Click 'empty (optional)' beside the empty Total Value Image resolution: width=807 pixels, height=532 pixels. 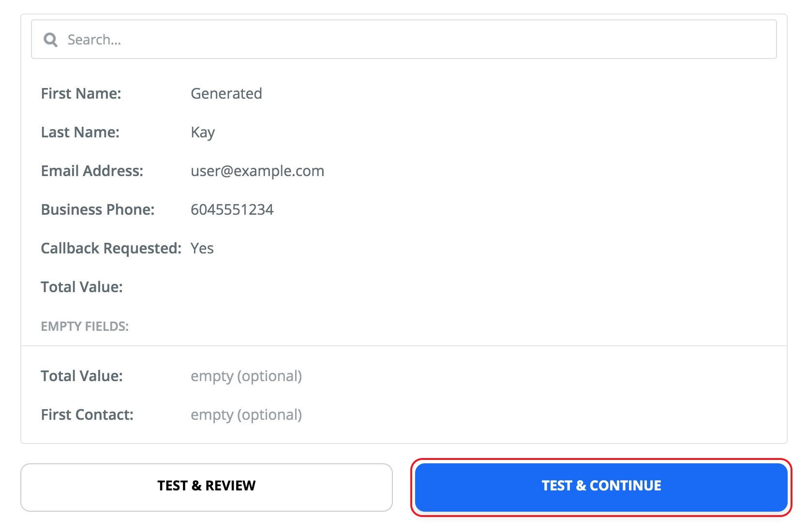[246, 376]
